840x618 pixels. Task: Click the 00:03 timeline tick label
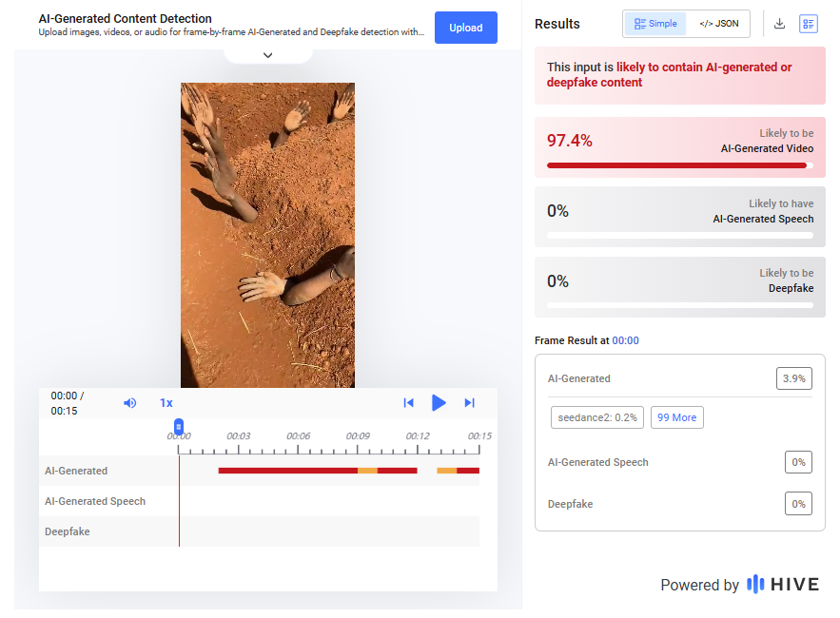(239, 435)
